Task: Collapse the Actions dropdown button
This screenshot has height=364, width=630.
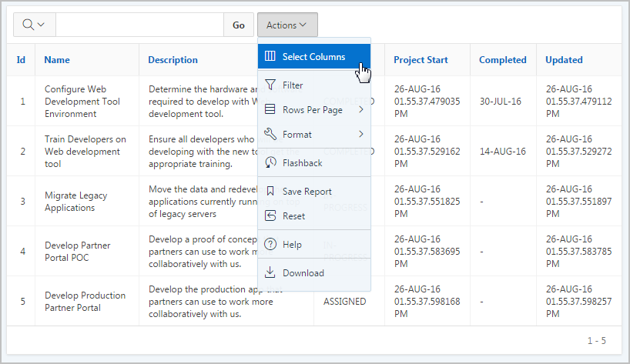Action: pos(287,25)
